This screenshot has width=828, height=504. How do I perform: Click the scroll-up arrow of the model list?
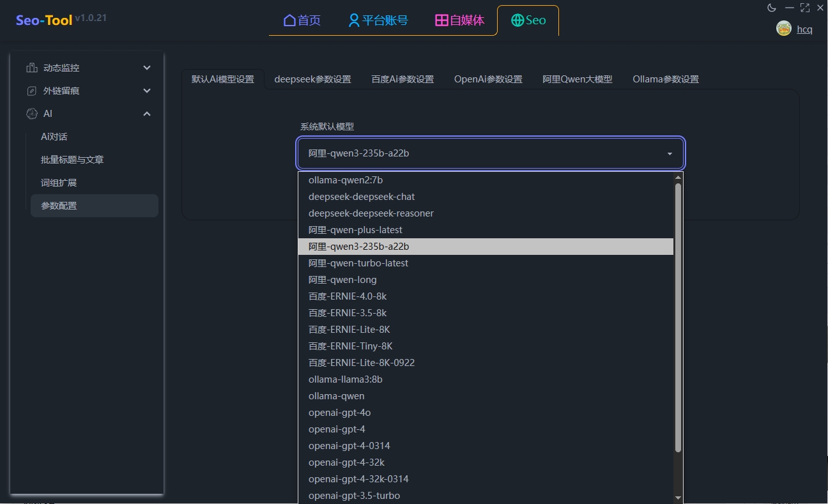(678, 177)
